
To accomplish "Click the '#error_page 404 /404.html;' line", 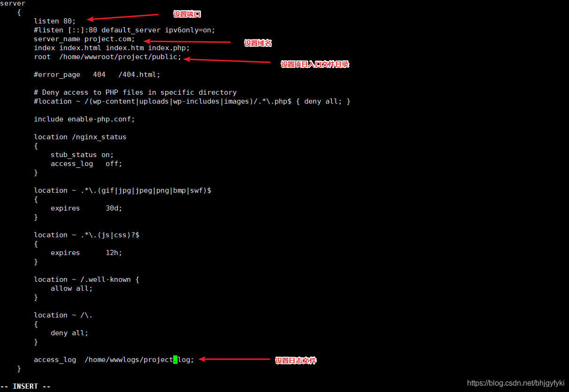I will [x=97, y=75].
